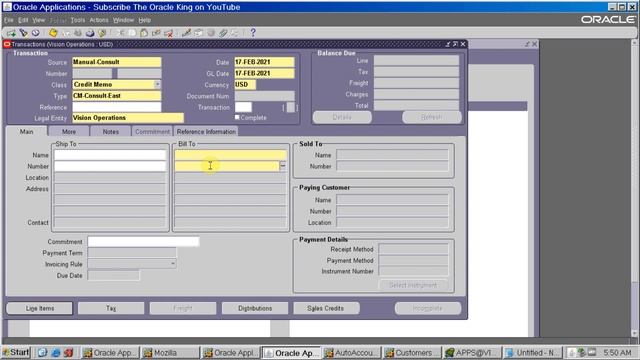Image resolution: width=640 pixels, height=360 pixels.
Task: Open the Windows Start button
Action: click(x=16, y=352)
